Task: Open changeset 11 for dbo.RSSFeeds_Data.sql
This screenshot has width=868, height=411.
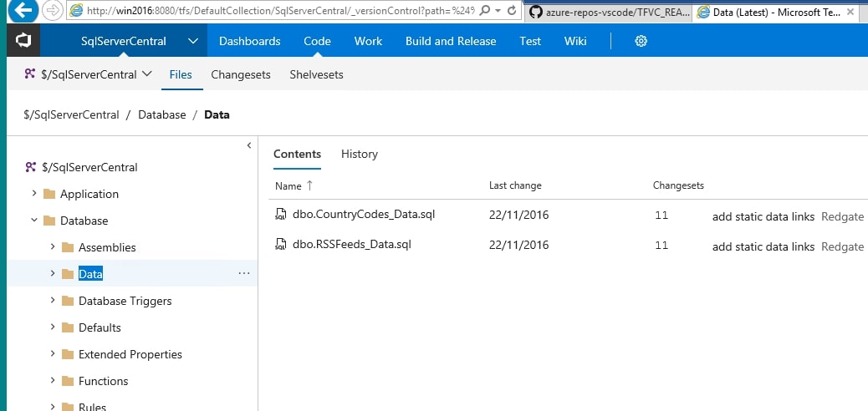Action: tap(661, 245)
